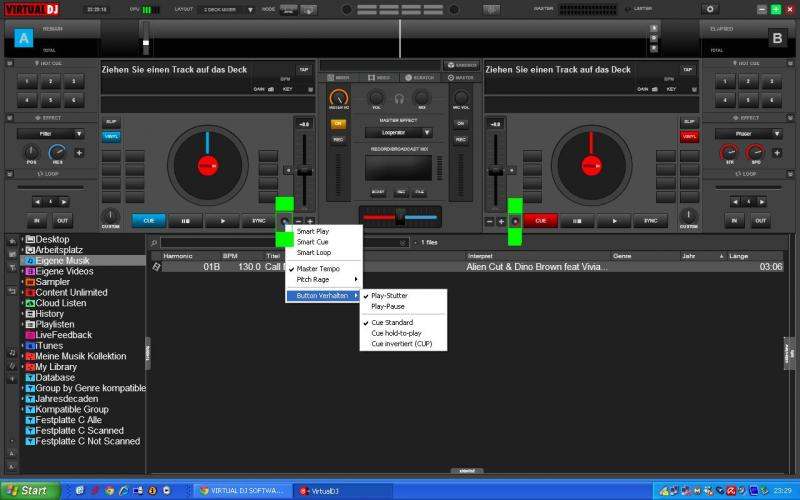Collapse deck A Hot Cue panel arrow

(x=10, y=63)
